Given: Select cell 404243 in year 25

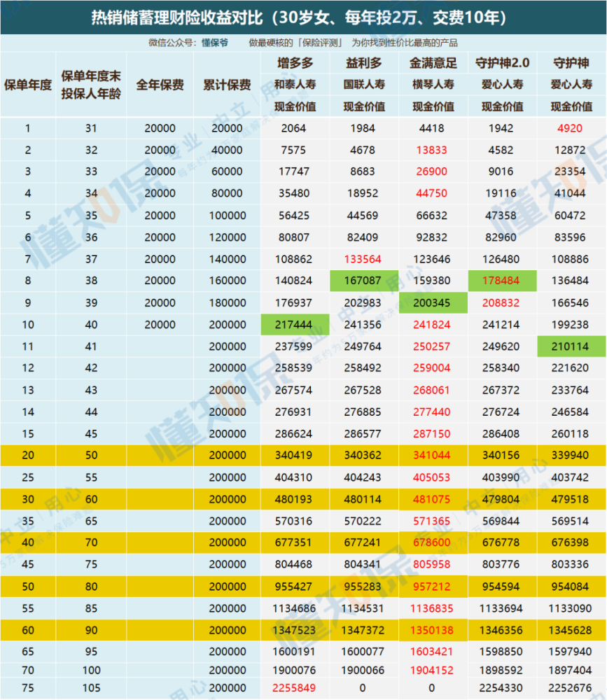Looking at the screenshot, I should coord(363,477).
